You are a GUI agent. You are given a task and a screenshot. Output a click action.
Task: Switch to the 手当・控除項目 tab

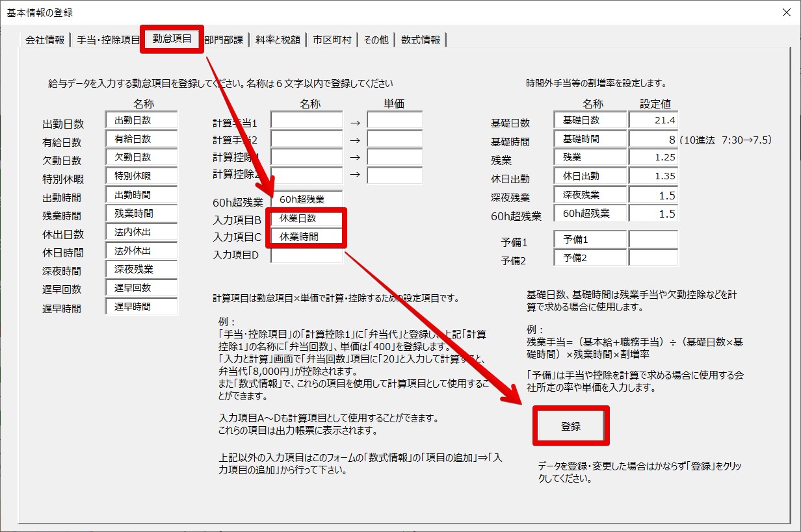(x=108, y=40)
